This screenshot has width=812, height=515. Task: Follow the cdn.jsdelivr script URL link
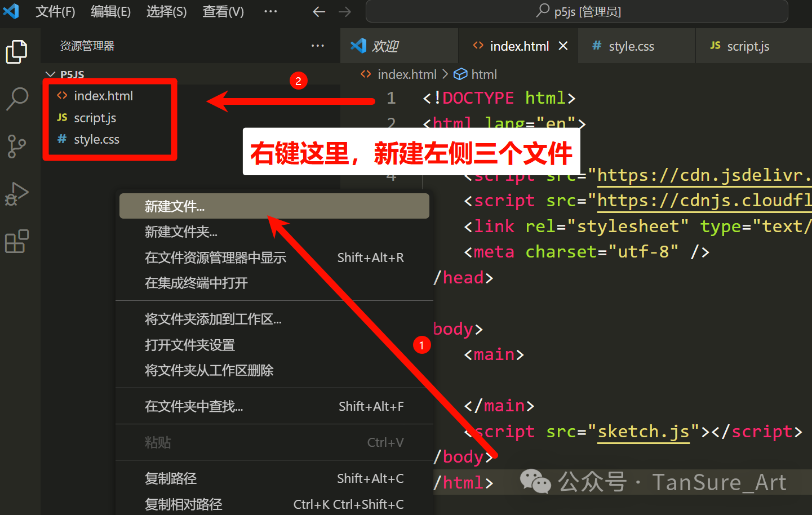coord(704,175)
